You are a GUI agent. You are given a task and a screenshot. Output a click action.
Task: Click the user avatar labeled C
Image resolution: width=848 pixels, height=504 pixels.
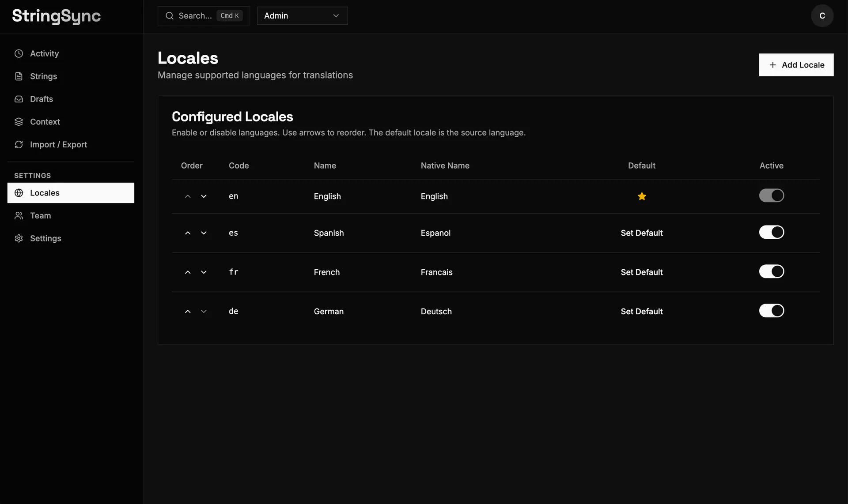click(x=822, y=16)
